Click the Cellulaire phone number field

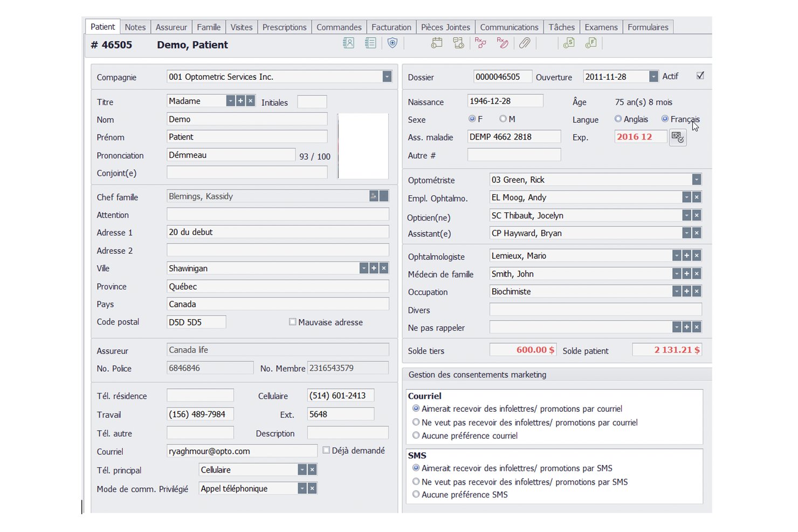click(341, 396)
